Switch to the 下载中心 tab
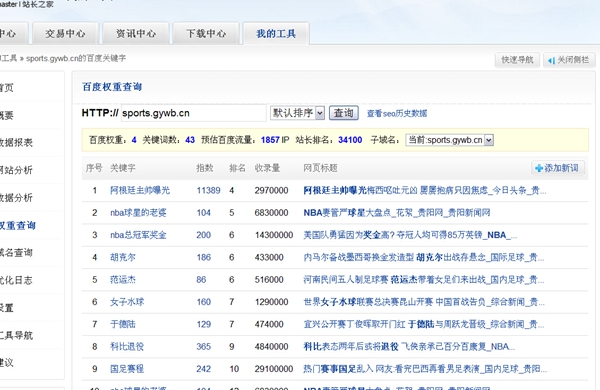The width and height of the screenshot is (600, 390). (x=206, y=34)
